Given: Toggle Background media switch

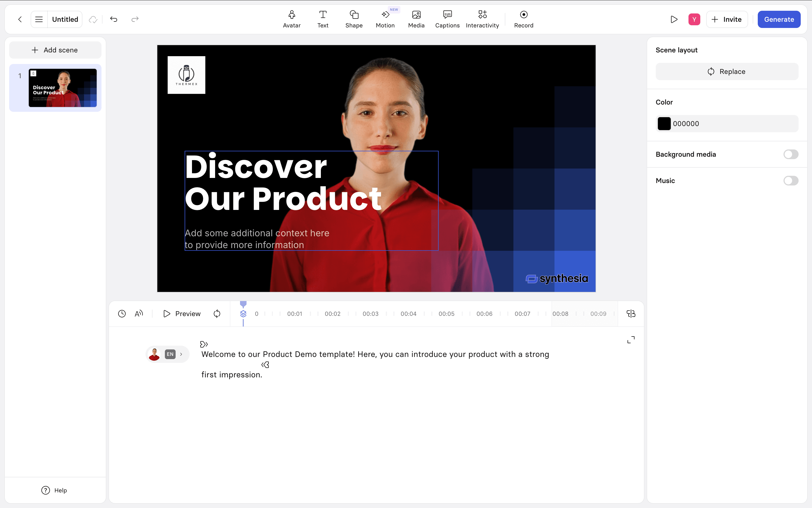Looking at the screenshot, I should [x=791, y=154].
